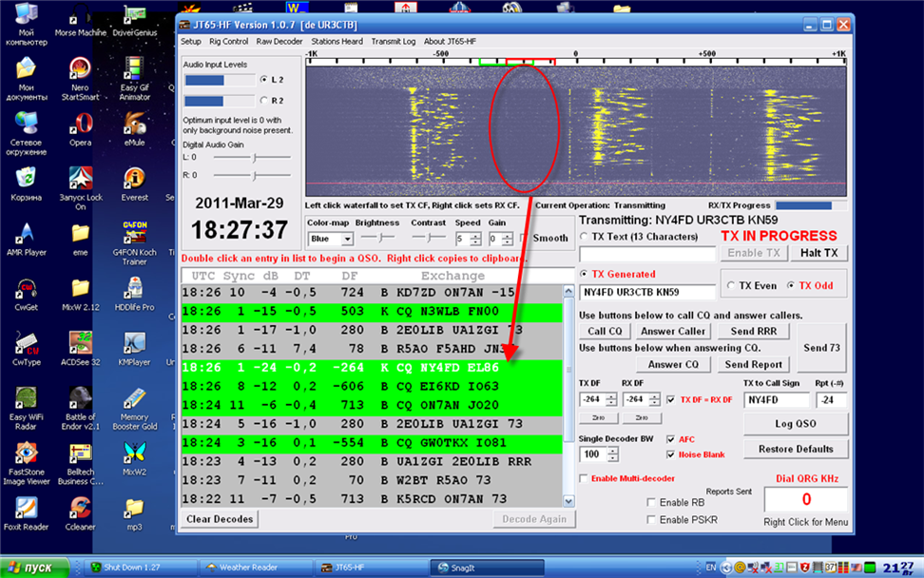The image size is (924, 578).
Task: Enable the Multi-decoder checkbox
Action: coord(583,478)
